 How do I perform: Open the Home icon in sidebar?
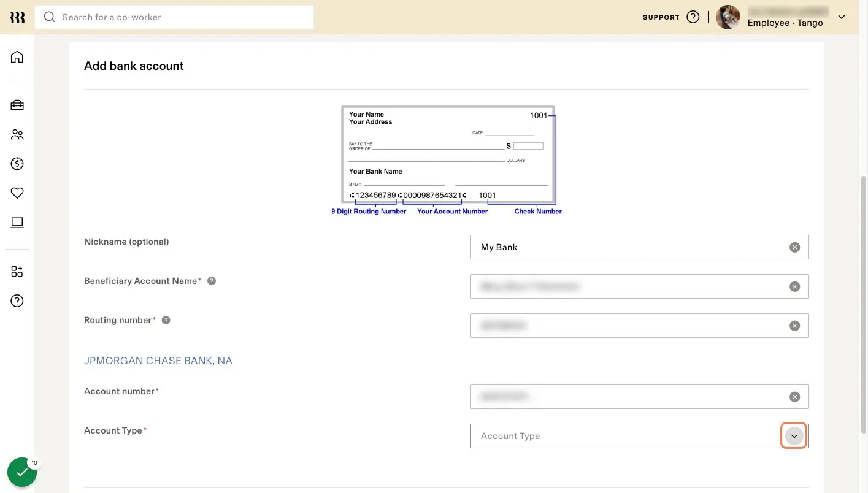[17, 57]
